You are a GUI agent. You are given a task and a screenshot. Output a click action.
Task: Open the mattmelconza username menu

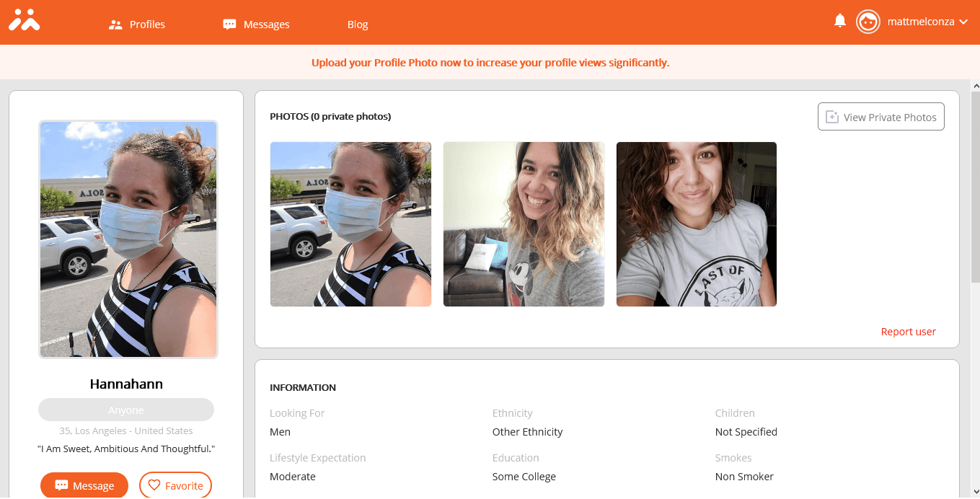922,22
